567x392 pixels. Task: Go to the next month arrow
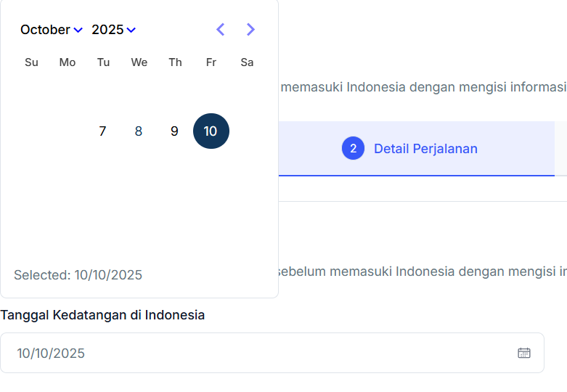250,30
